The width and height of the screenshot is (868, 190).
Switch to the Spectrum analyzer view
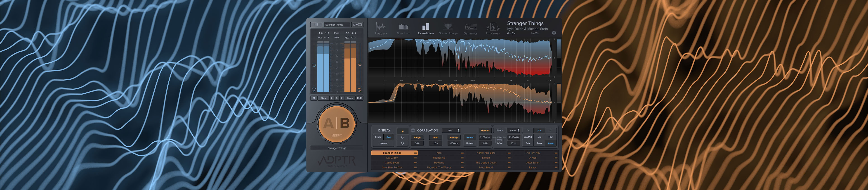[x=403, y=28]
